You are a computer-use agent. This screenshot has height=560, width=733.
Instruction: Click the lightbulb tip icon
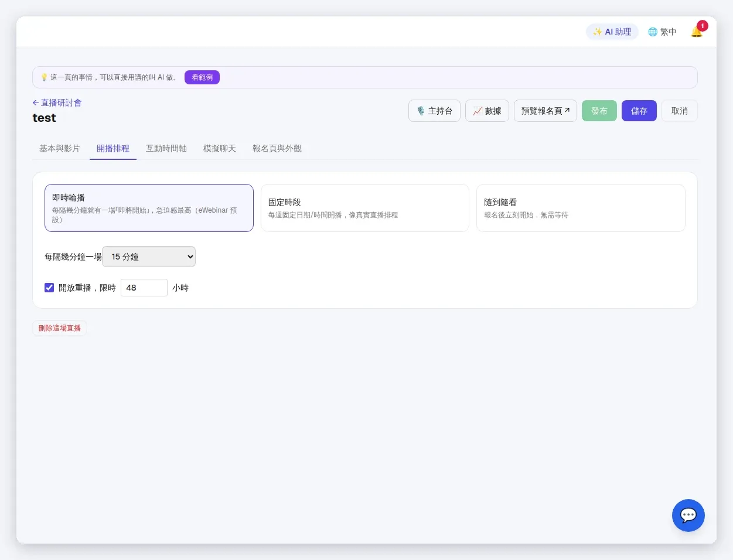click(44, 77)
